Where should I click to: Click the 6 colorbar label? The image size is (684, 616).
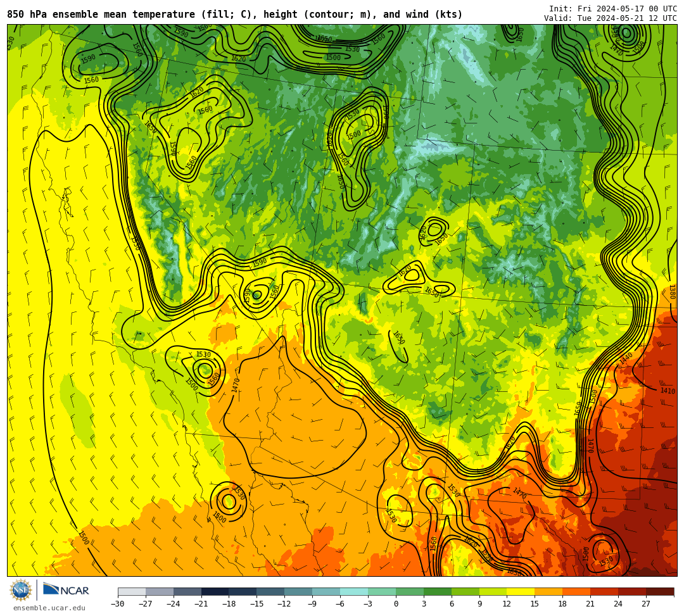click(452, 604)
